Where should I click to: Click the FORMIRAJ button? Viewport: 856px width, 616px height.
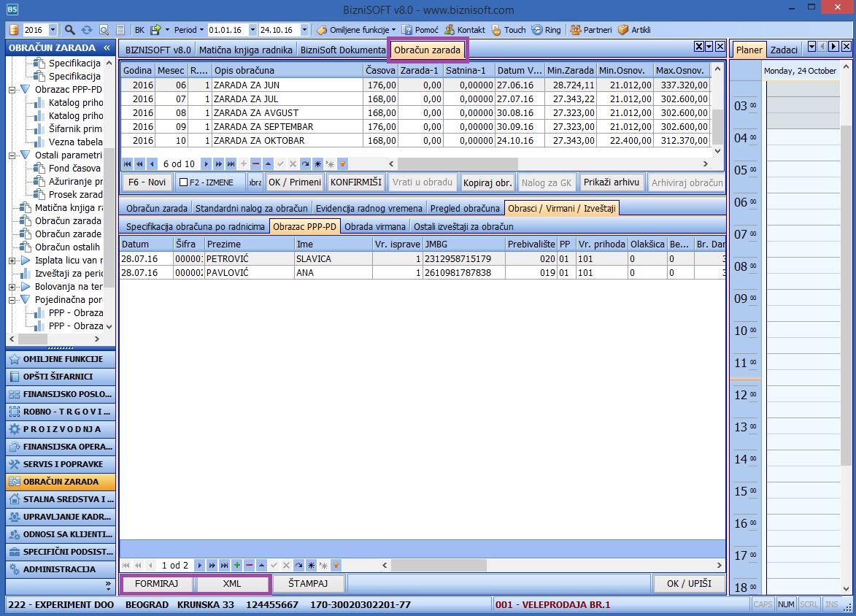pos(157,584)
